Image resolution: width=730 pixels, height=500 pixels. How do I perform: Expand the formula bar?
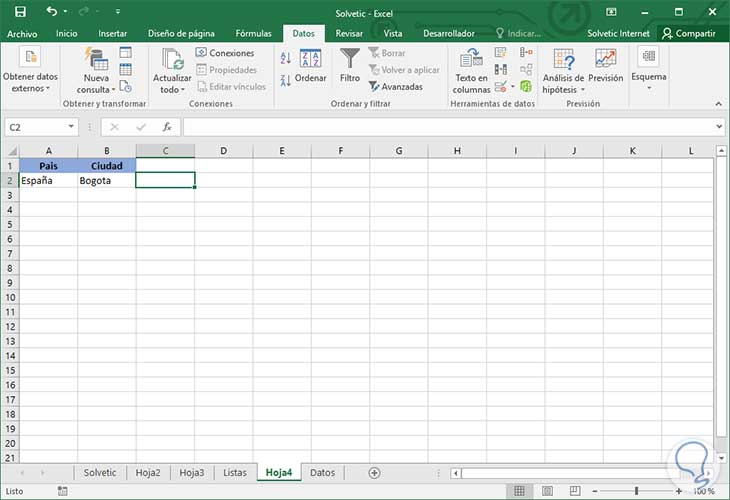pyautogui.click(x=719, y=127)
